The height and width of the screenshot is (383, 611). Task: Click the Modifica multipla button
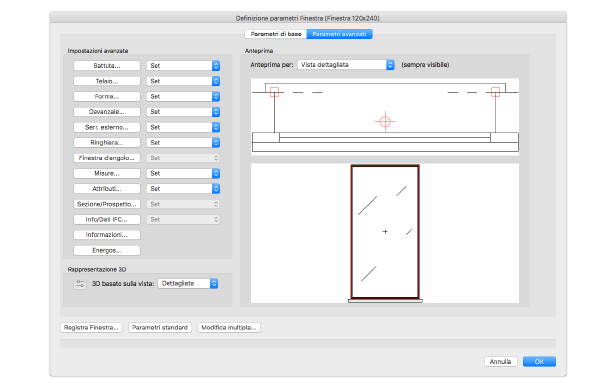click(229, 327)
